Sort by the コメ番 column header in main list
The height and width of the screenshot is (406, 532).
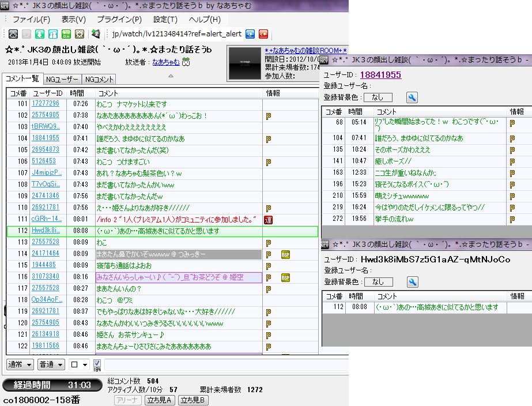[x=18, y=93]
